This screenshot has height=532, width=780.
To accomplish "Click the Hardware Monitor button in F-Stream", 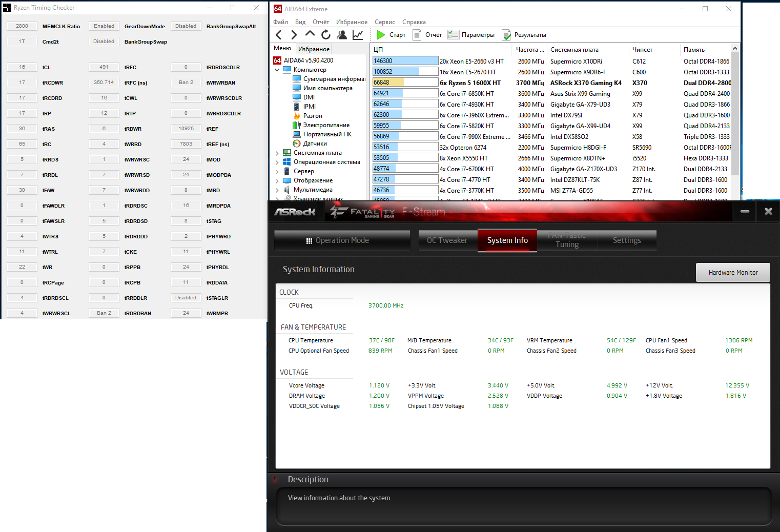I will [733, 273].
